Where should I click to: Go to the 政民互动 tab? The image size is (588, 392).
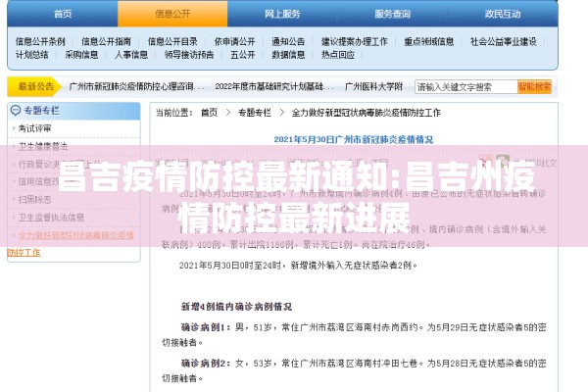[503, 14]
